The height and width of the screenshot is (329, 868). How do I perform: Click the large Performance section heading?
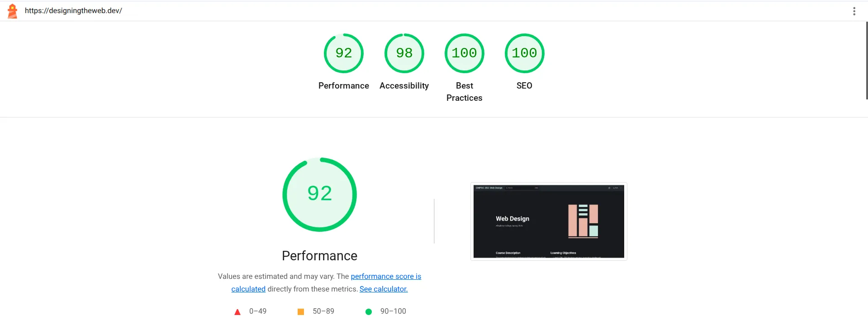(319, 256)
